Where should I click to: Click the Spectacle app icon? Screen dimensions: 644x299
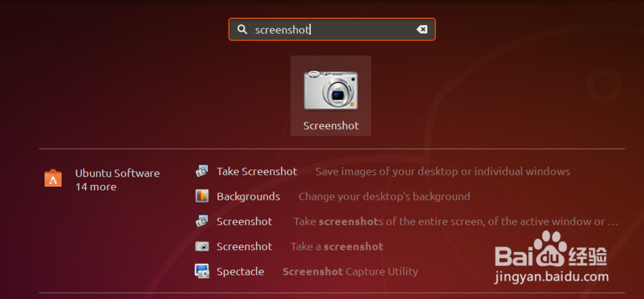202,271
